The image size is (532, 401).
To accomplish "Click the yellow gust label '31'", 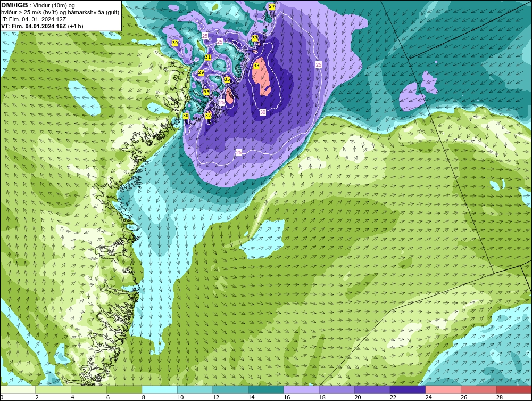I will pyautogui.click(x=208, y=57).
